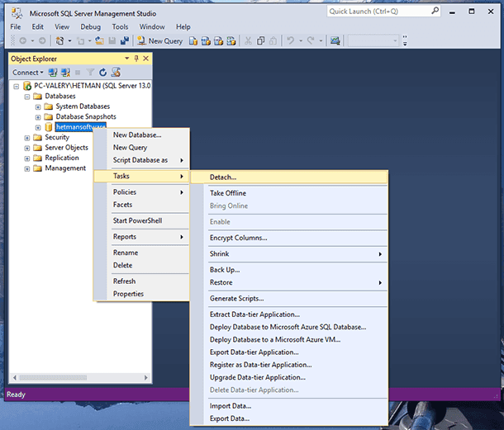504x430 pixels.
Task: Click the Analysis Services DMX Query icon
Action: tap(219, 40)
